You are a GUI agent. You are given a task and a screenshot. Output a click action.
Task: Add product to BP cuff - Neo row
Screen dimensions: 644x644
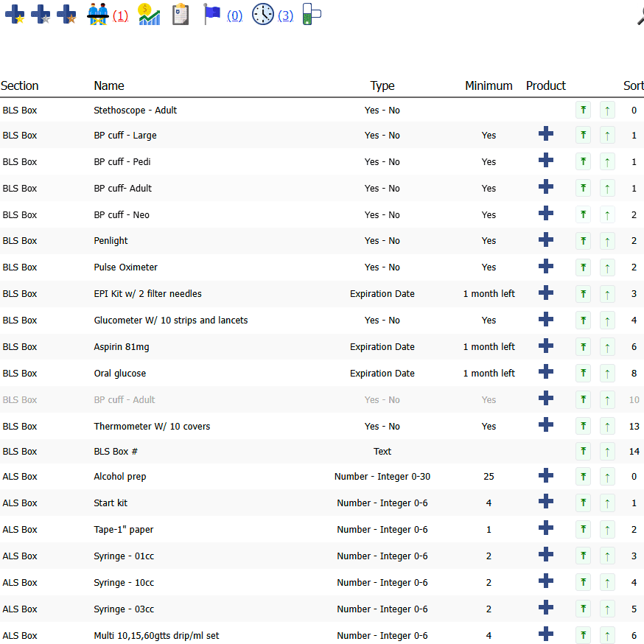click(546, 213)
